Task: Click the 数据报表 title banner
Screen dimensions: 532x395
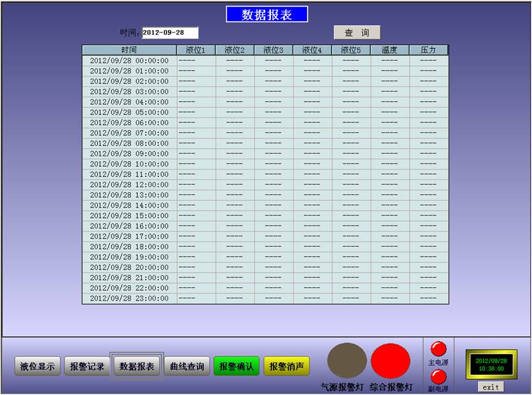Action: (x=267, y=15)
